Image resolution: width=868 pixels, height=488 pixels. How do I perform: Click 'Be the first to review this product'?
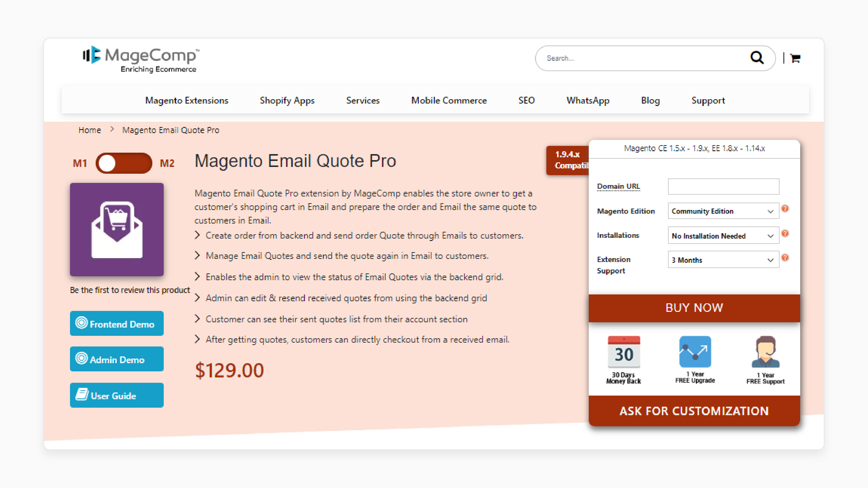[130, 290]
